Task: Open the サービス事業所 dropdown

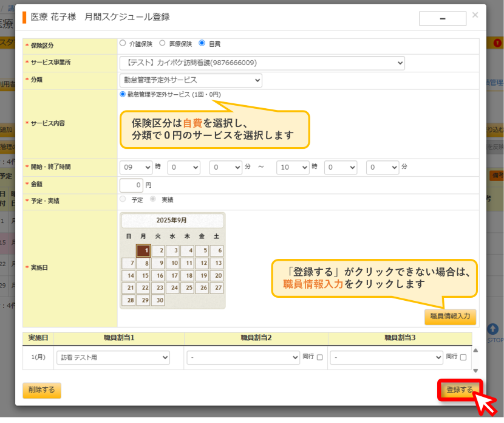Action: 262,63
